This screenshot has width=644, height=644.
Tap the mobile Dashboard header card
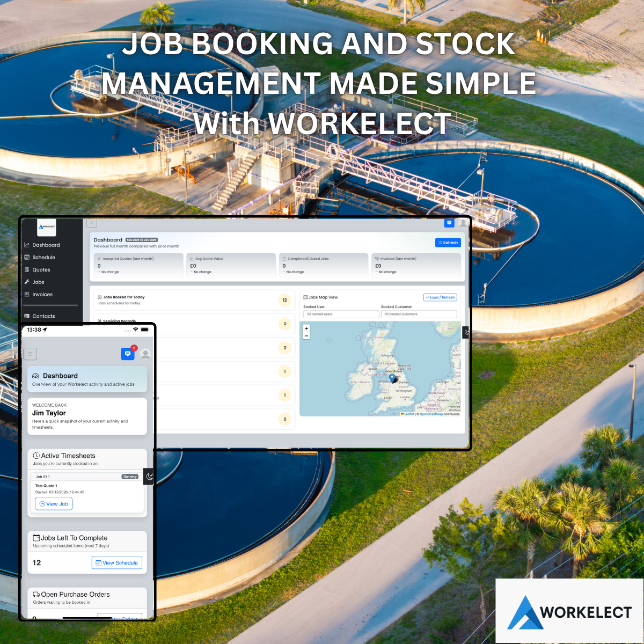(87, 379)
